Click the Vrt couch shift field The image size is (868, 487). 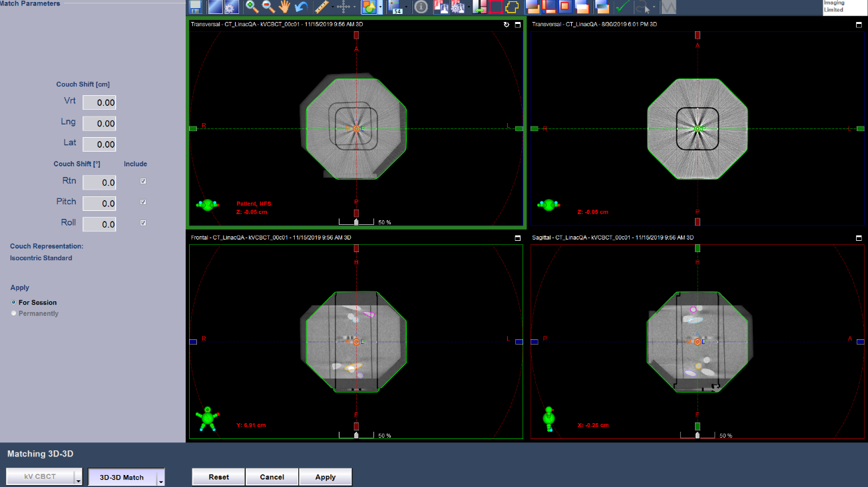[99, 102]
